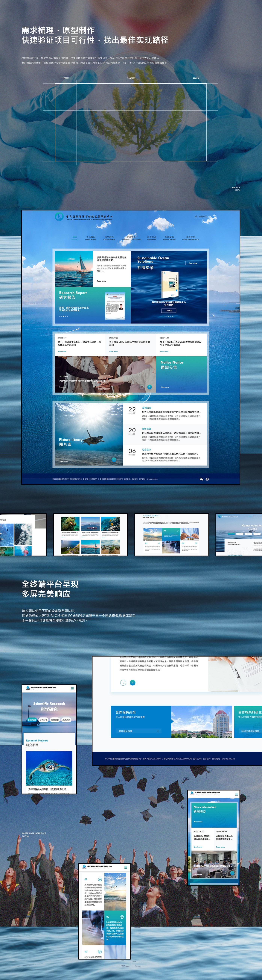Click the previous circle arrow on desktop inner page
The width and height of the screenshot is (262, 980).
123,682
